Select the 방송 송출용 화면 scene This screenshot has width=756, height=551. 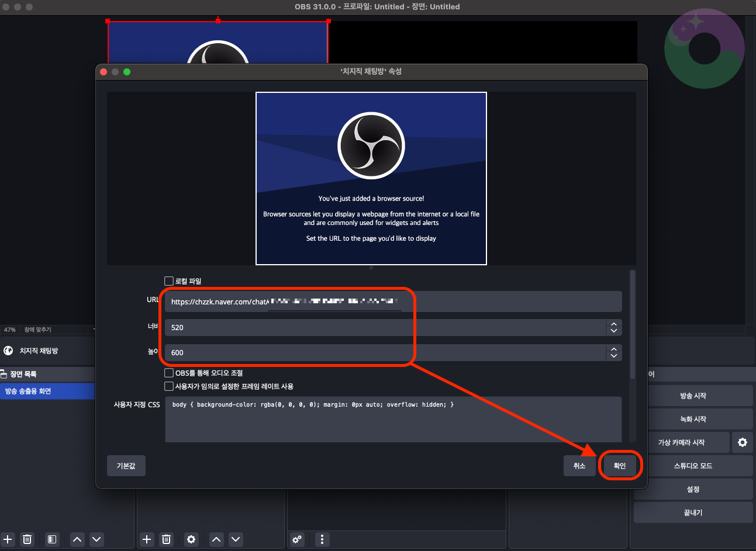click(47, 391)
